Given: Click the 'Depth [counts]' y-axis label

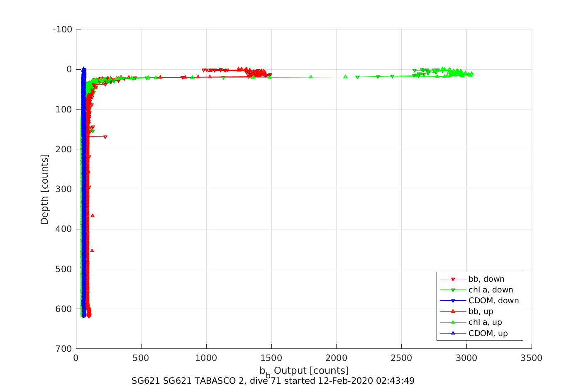Looking at the screenshot, I should point(44,189).
